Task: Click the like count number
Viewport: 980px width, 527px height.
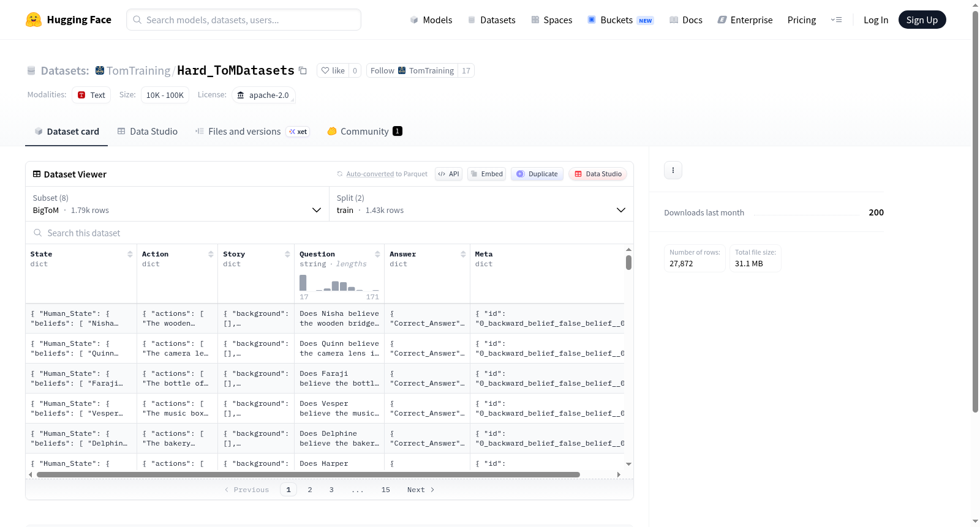Action: point(355,70)
